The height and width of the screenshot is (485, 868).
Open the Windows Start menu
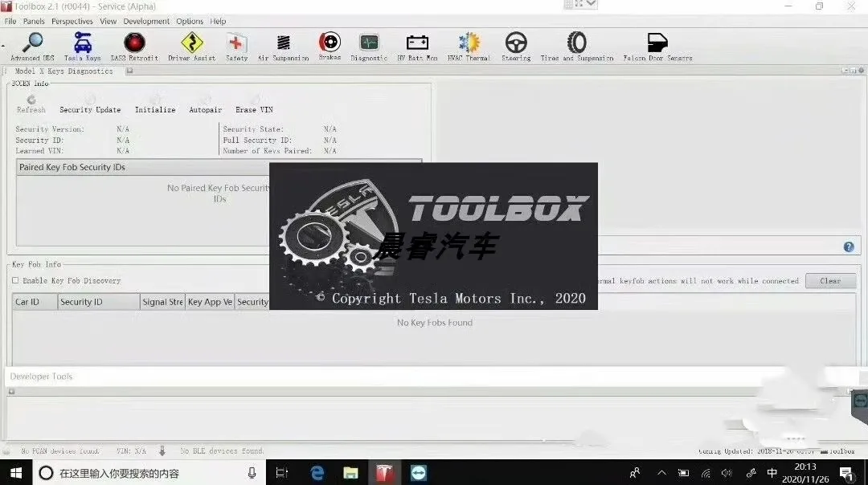coord(15,473)
